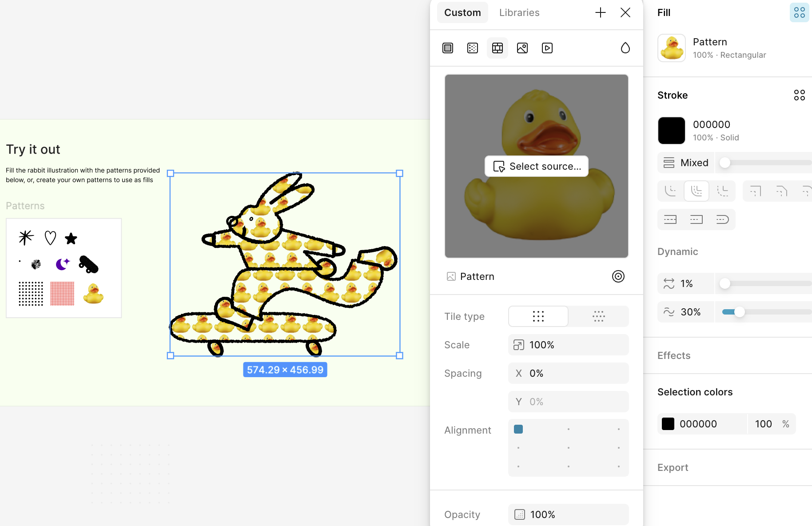Select the round stroke cap icon

(722, 219)
